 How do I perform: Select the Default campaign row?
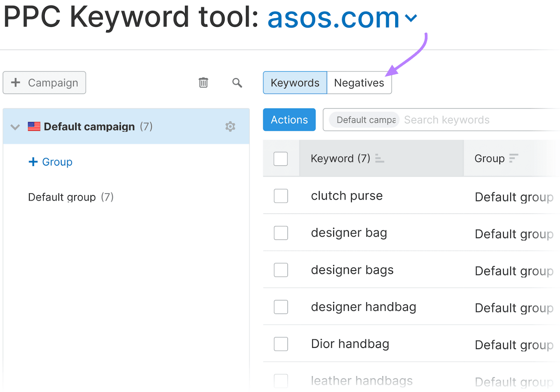coord(126,126)
